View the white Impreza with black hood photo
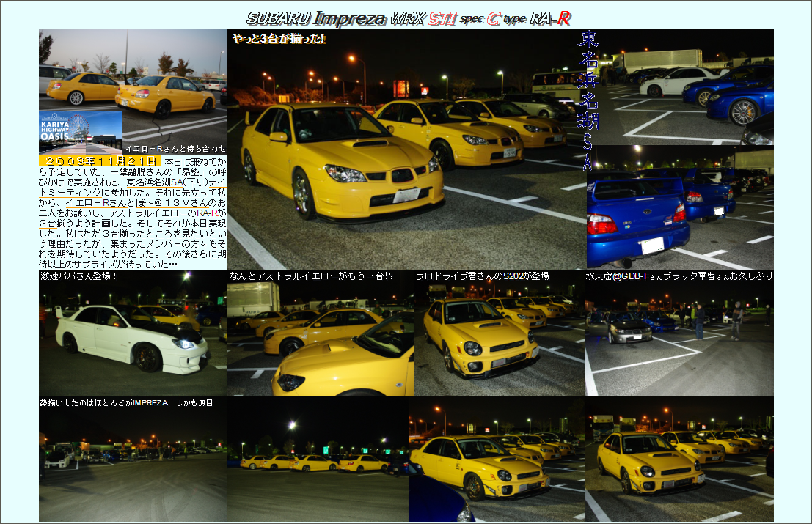Image resolution: width=812 pixels, height=524 pixels. 133,337
